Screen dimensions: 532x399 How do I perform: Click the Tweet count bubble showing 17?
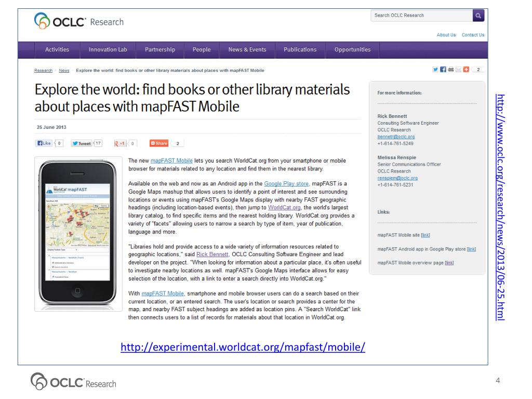98,143
